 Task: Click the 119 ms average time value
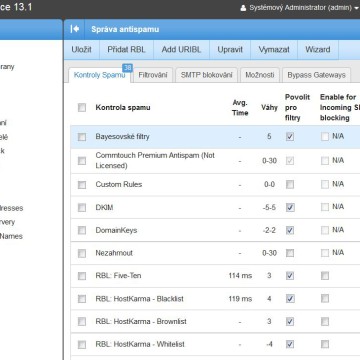pyautogui.click(x=240, y=299)
